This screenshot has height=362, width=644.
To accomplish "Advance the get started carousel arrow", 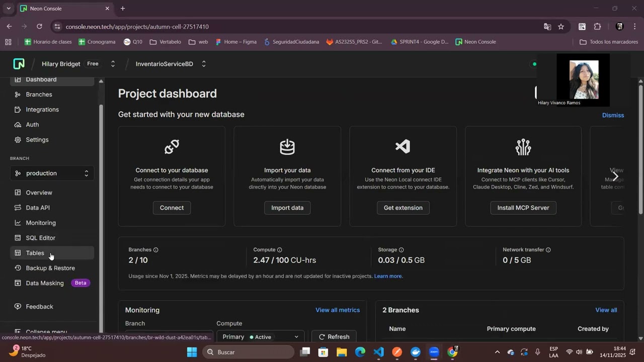I will pyautogui.click(x=615, y=176).
